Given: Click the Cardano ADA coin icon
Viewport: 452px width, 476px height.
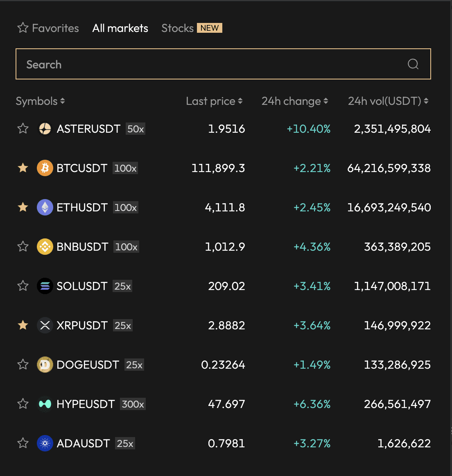Looking at the screenshot, I should pyautogui.click(x=45, y=443).
